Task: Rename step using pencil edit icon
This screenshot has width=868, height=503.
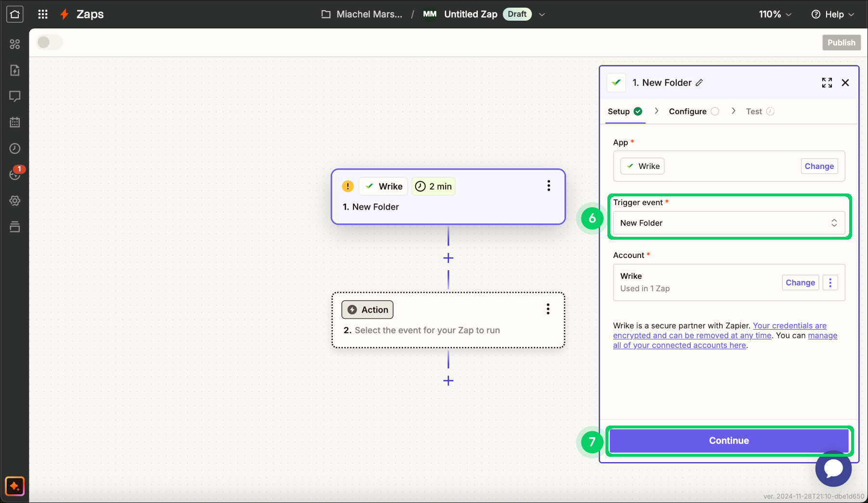Action: coord(699,83)
